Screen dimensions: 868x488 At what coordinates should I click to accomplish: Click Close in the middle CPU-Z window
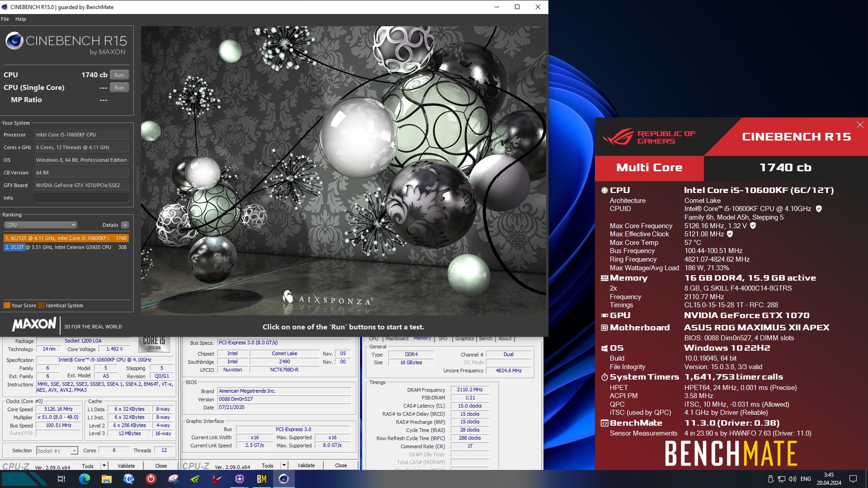tap(341, 465)
